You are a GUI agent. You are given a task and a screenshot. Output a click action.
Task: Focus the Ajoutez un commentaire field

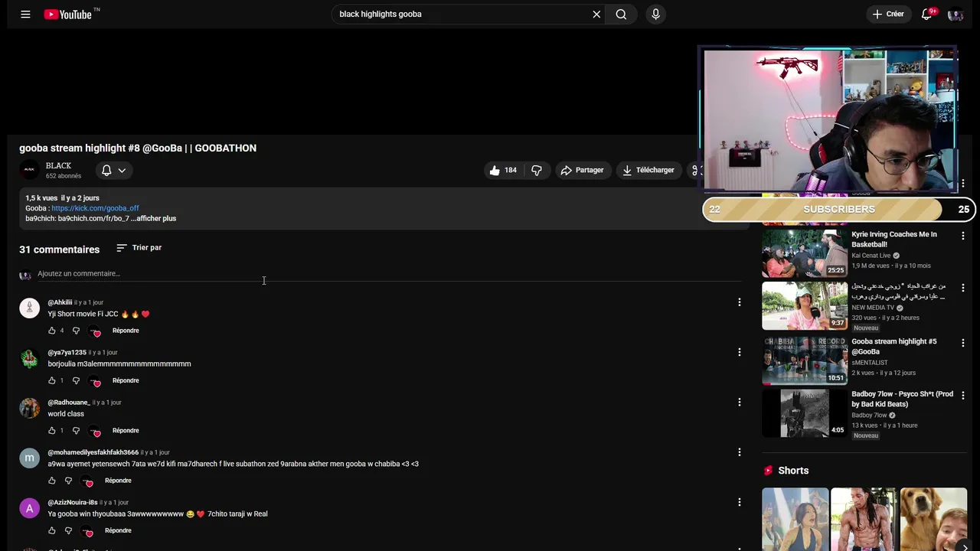pos(389,274)
